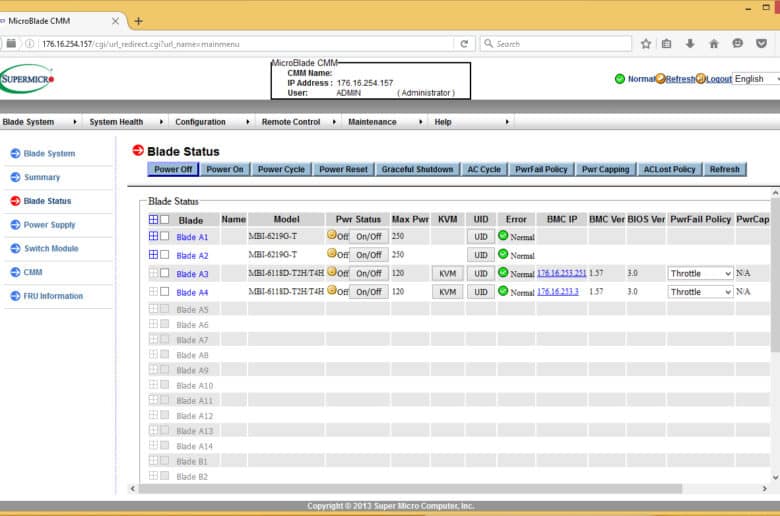Open a new browser tab with plus icon
The image size is (780, 516).
138,21
